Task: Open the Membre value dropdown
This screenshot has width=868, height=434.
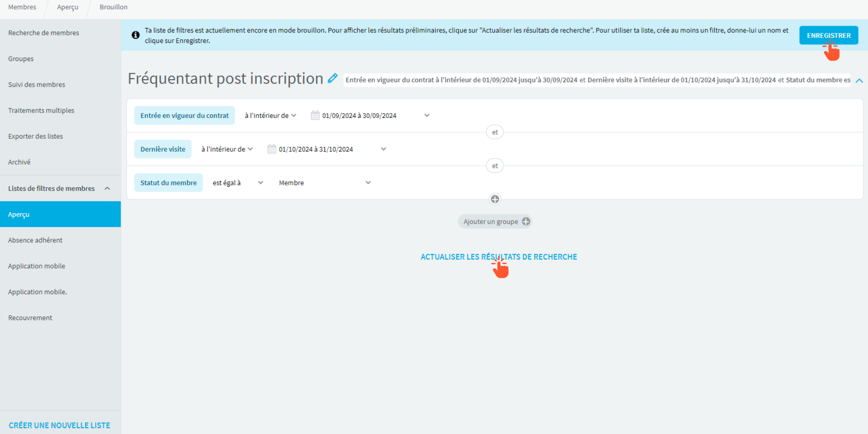Action: pyautogui.click(x=325, y=183)
